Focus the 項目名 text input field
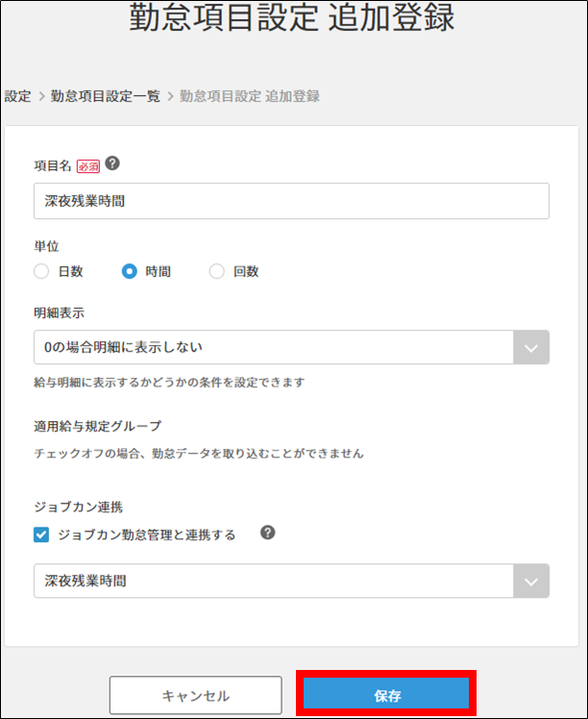 click(x=291, y=202)
